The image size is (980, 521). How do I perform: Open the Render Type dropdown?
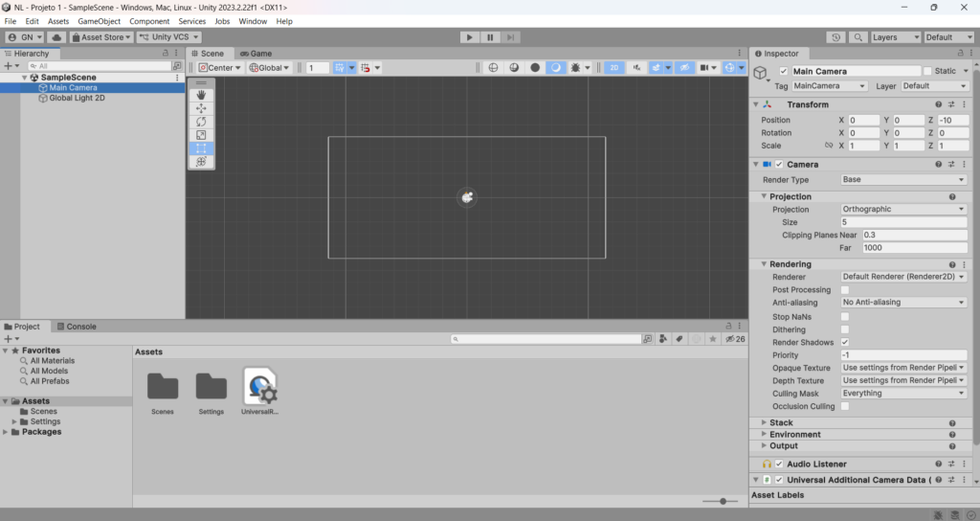903,179
